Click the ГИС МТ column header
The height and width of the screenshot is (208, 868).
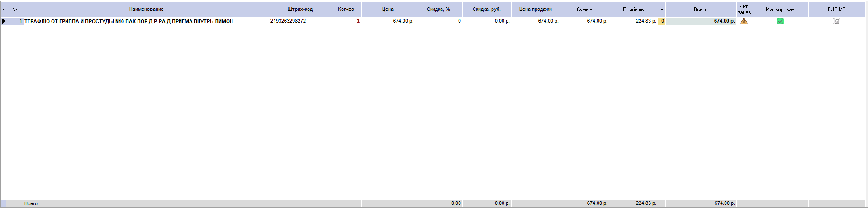[837, 9]
